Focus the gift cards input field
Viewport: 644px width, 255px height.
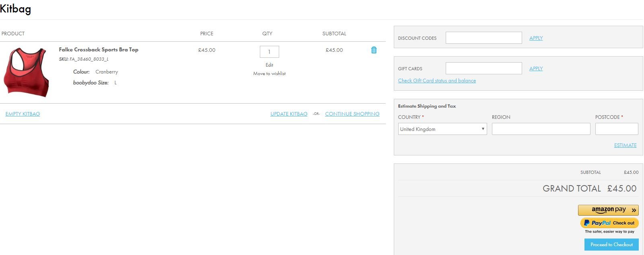pyautogui.click(x=484, y=68)
